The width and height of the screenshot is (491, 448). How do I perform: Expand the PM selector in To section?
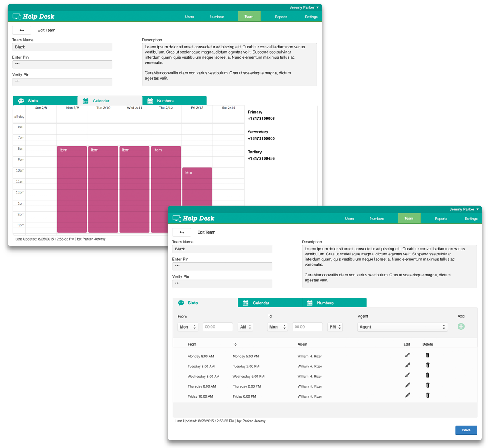(335, 327)
